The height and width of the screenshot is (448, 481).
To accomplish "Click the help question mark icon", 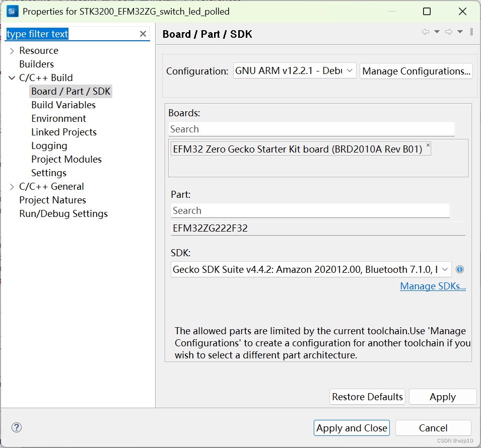I will [17, 427].
